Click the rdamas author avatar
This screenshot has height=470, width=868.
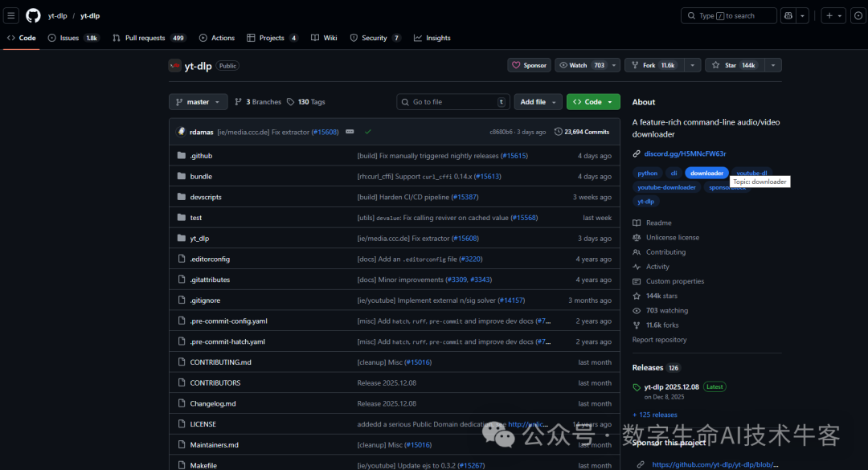[x=181, y=132]
